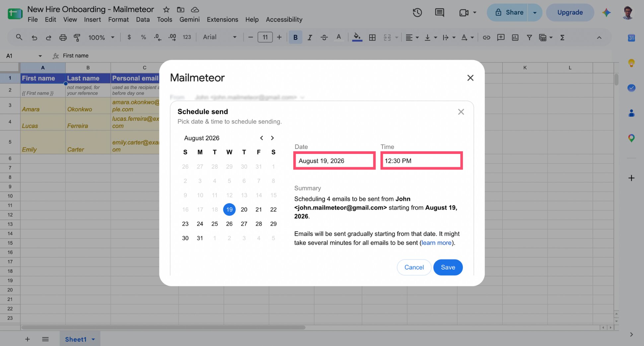Open the Insert menu
Image resolution: width=644 pixels, height=346 pixels.
click(x=92, y=20)
